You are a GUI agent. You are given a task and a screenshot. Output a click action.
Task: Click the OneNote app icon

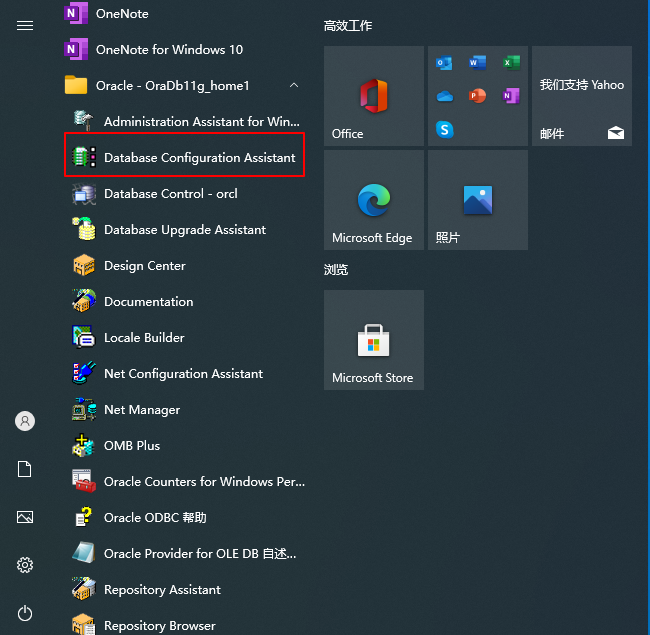[x=76, y=13]
